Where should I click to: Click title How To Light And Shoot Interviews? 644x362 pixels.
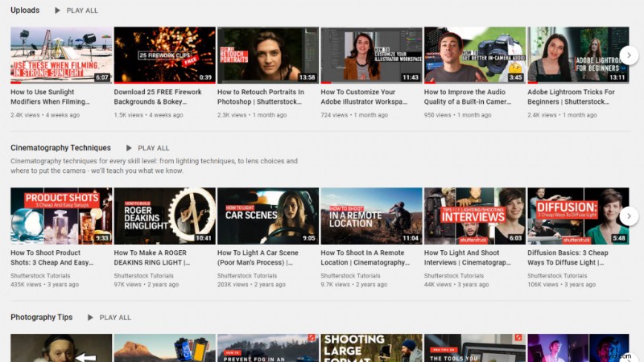(x=468, y=257)
